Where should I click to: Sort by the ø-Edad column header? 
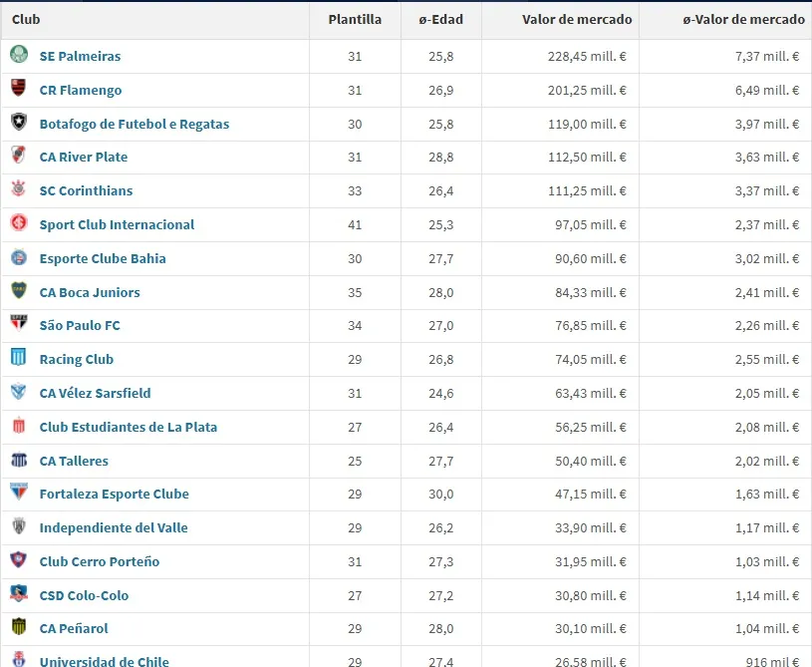440,20
